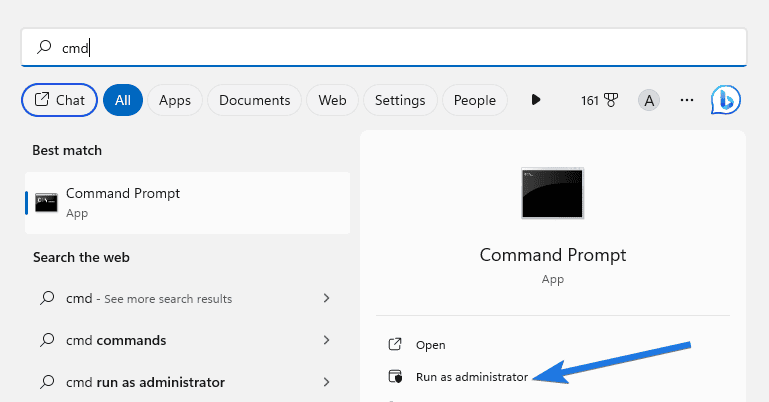Click the Open action's external-link icon
Screen dimensions: 769x402
[x=395, y=344]
